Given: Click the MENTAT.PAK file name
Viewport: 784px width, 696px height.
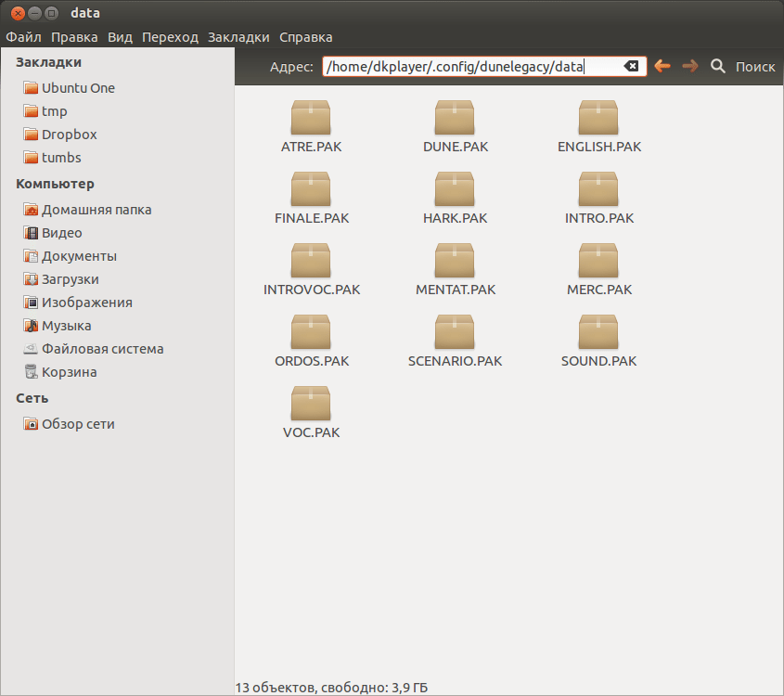Looking at the screenshot, I should point(456,290).
